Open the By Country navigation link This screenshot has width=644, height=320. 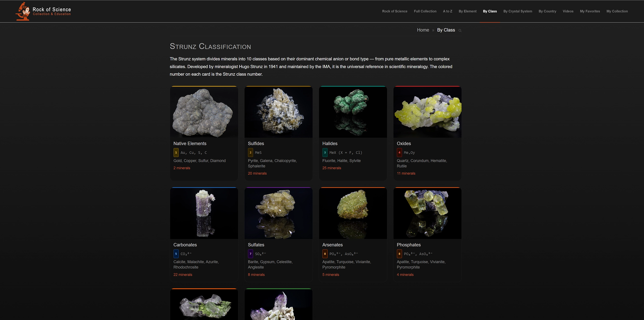547,11
